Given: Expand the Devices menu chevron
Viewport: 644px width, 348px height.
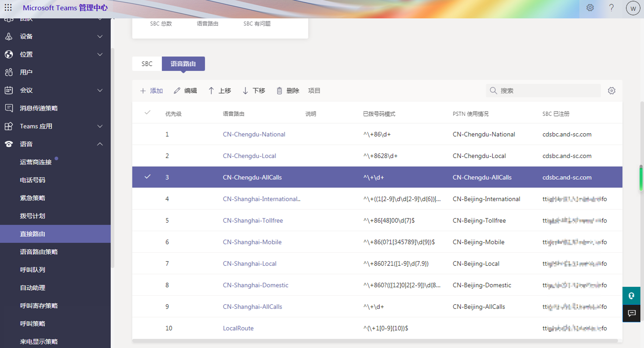Looking at the screenshot, I should [100, 37].
